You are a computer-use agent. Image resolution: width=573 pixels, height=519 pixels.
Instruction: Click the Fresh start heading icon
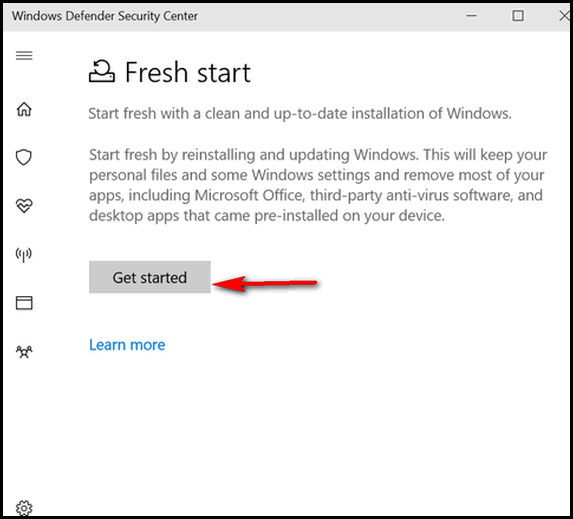click(x=102, y=71)
